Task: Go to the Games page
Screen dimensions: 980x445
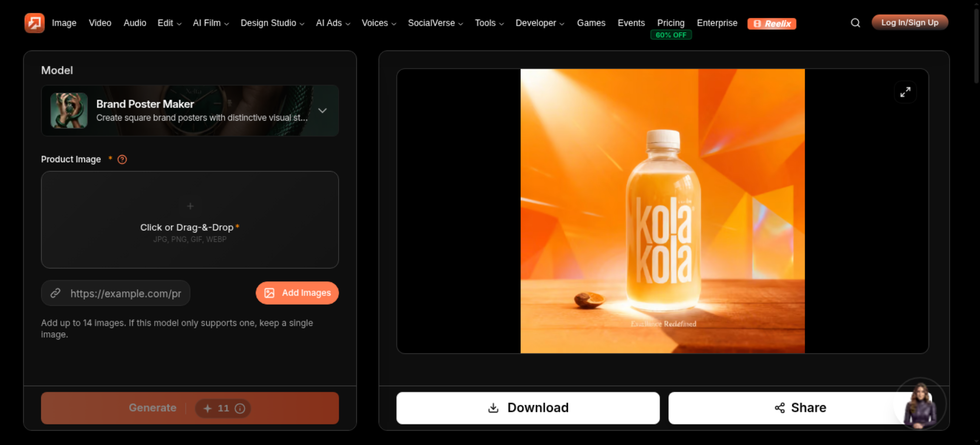Action: click(591, 23)
